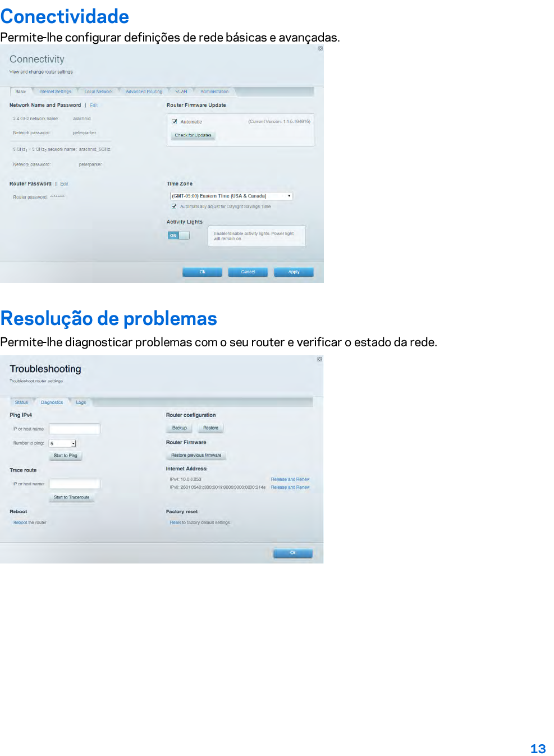The width and height of the screenshot is (554, 756).
Task: Click the Trace route host name field
Action: 75,484
